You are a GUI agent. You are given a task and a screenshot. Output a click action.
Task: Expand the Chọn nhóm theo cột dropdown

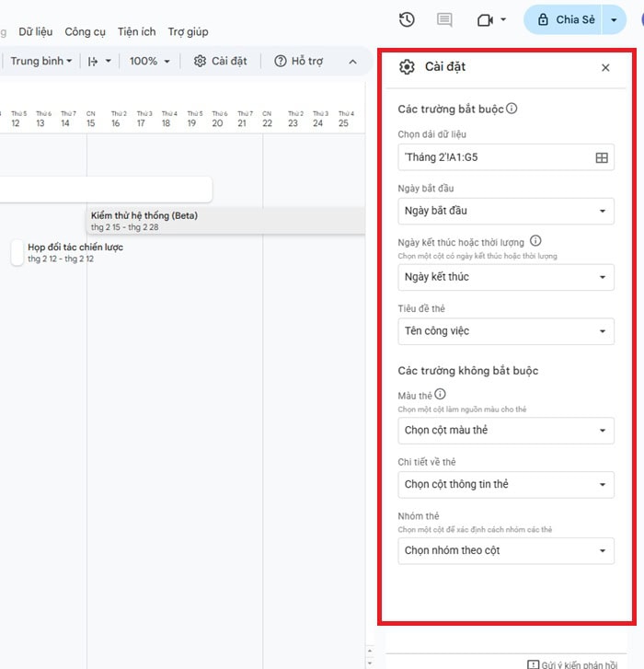click(505, 551)
